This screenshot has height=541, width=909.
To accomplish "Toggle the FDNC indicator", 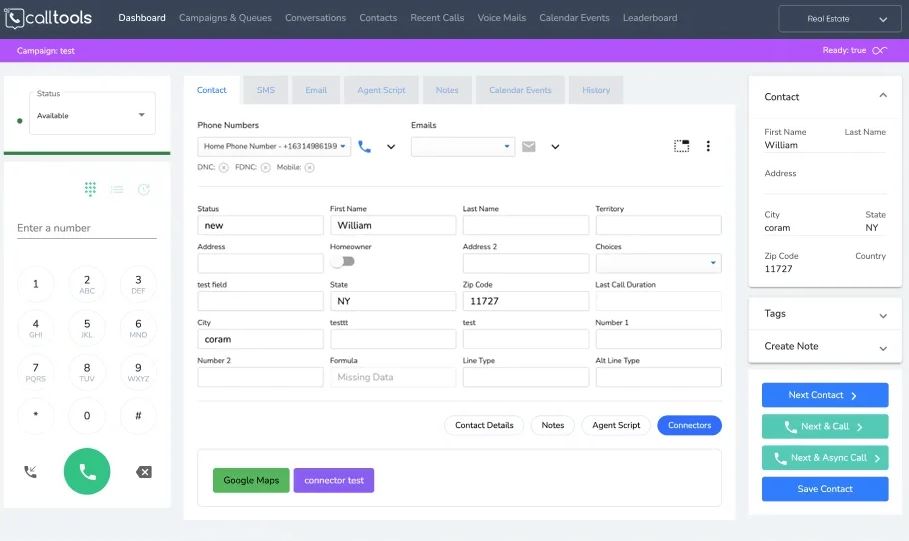I will click(x=266, y=168).
